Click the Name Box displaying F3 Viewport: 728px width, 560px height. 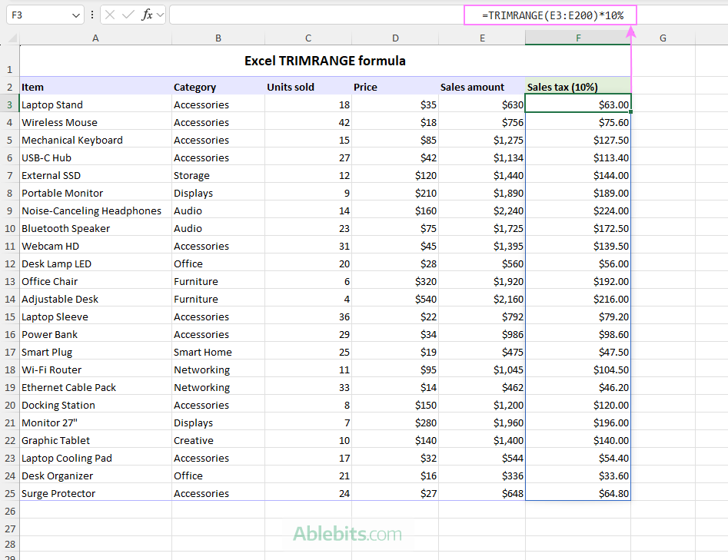(35, 14)
